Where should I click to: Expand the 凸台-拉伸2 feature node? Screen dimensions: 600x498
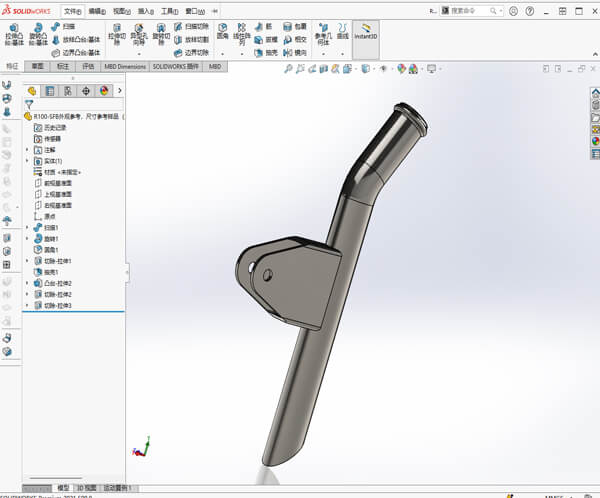tap(27, 283)
